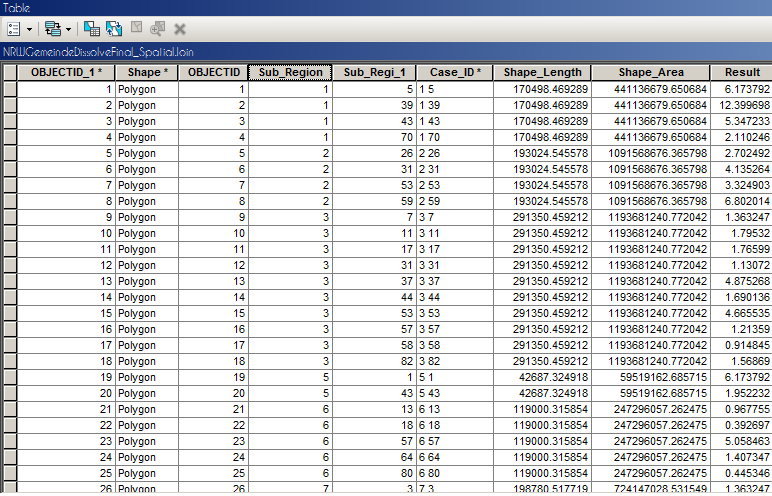772x496 pixels.
Task: Click Case_ID cell '2 53'
Action: click(454, 185)
